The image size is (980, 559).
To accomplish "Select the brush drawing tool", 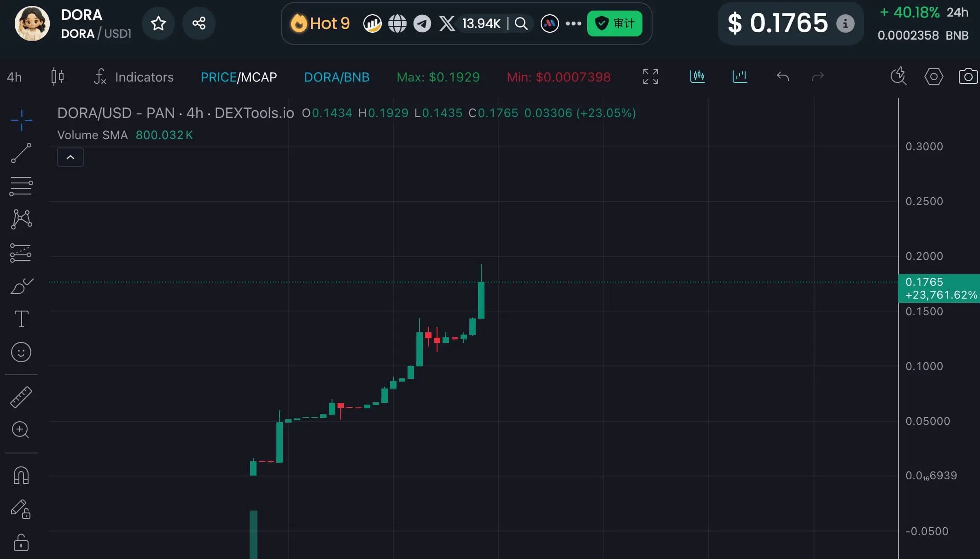I will [21, 286].
